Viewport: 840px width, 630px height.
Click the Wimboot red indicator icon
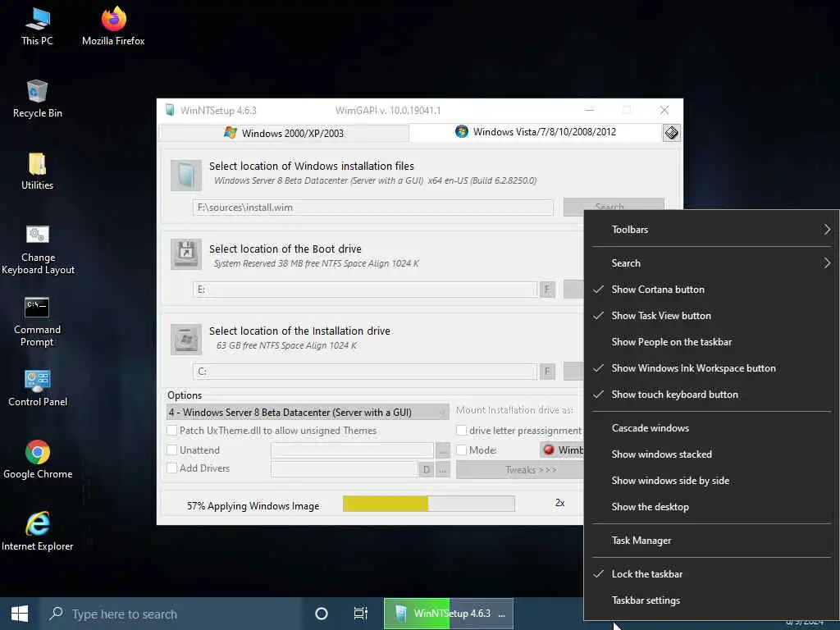pyautogui.click(x=549, y=450)
